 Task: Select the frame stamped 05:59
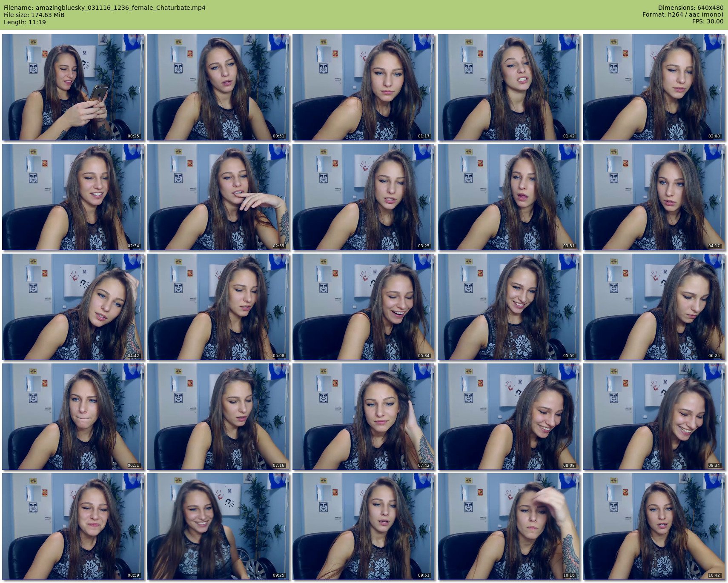point(509,307)
